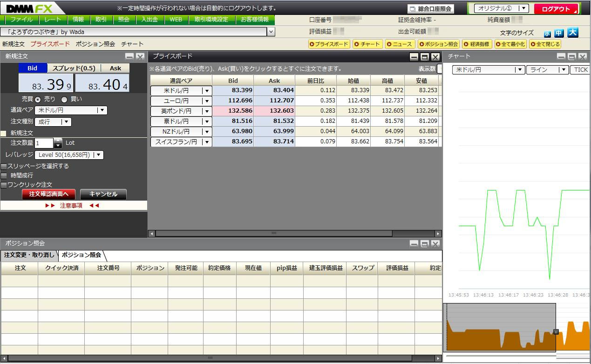
Task: Click the クイック決済 column header
Action: point(61,268)
